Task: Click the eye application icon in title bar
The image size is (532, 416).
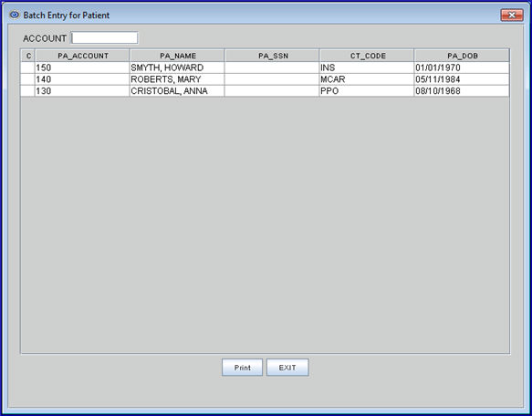Action: tap(15, 15)
